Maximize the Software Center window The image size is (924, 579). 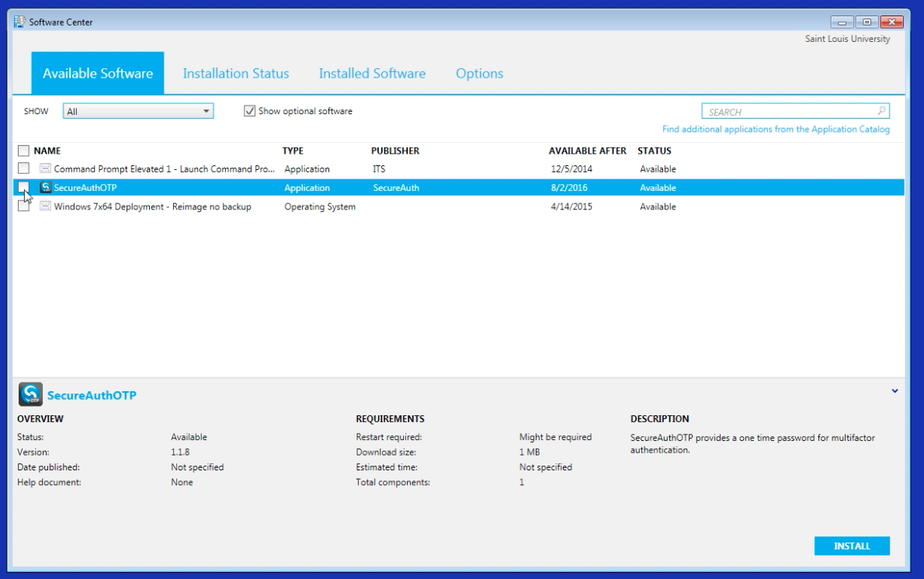click(x=867, y=23)
